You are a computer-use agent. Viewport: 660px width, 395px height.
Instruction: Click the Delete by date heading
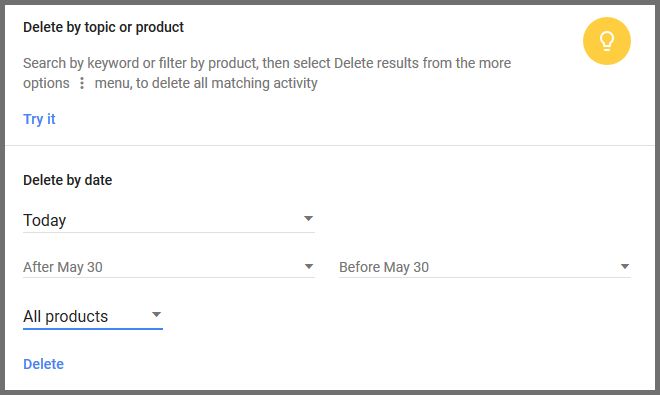(67, 180)
